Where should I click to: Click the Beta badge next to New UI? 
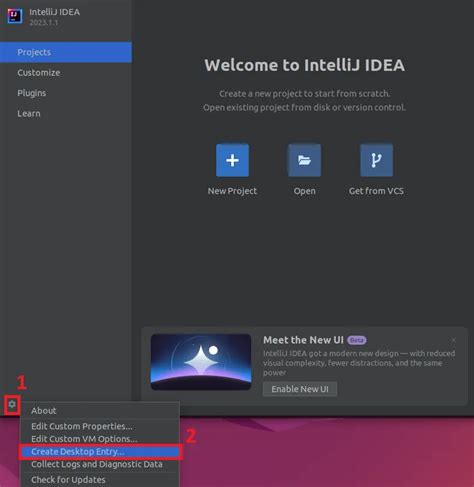[357, 340]
